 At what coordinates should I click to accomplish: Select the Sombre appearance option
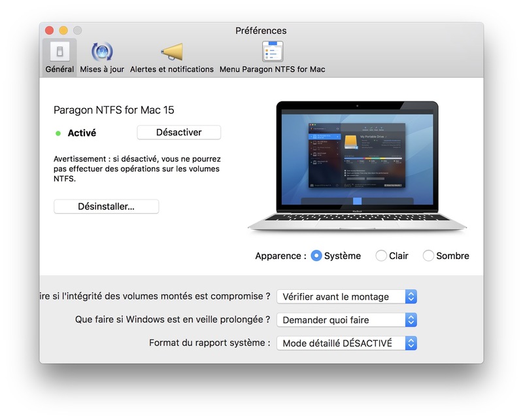point(428,256)
